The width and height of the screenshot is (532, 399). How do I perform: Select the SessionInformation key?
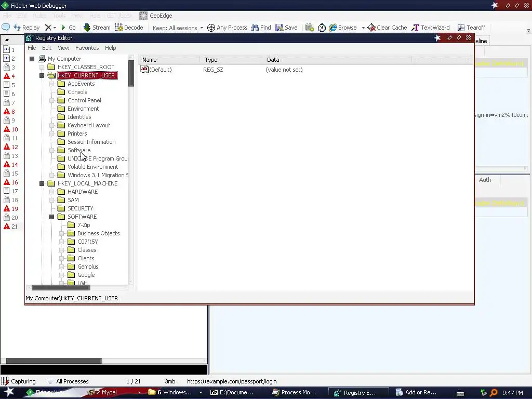91,142
